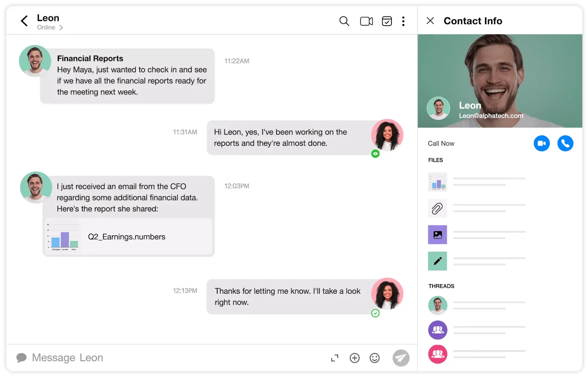The width and height of the screenshot is (588, 377).
Task: Click the blue phone call button
Action: [565, 144]
